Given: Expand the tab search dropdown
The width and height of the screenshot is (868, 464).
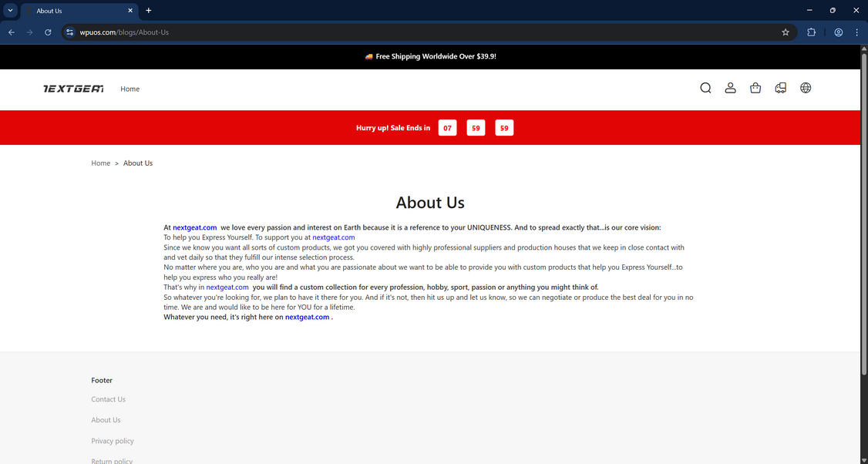Looking at the screenshot, I should click(x=10, y=11).
